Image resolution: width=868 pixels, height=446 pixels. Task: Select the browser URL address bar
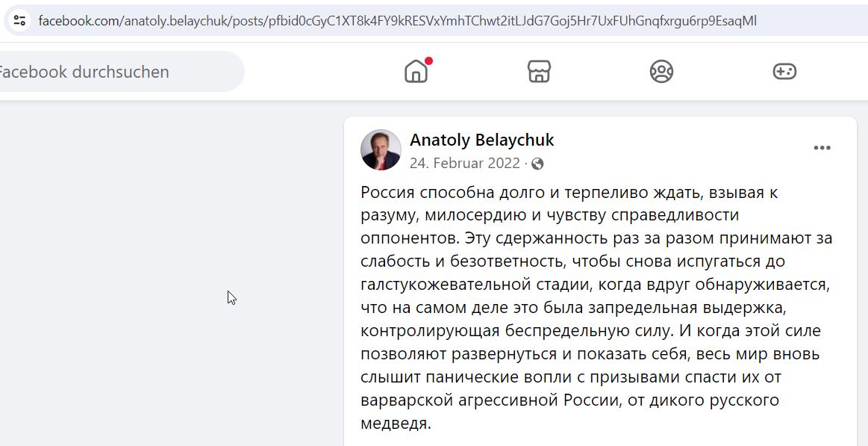[397, 21]
